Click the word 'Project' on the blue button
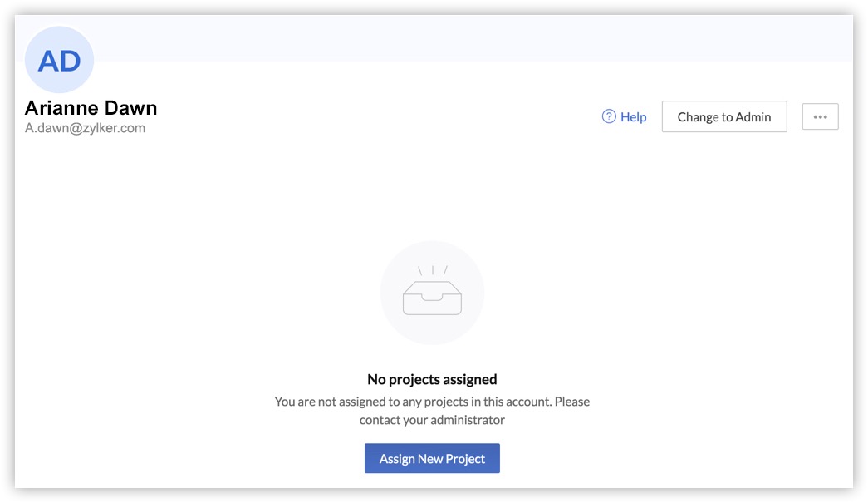Screen dimensions: 868x503 tap(465, 459)
